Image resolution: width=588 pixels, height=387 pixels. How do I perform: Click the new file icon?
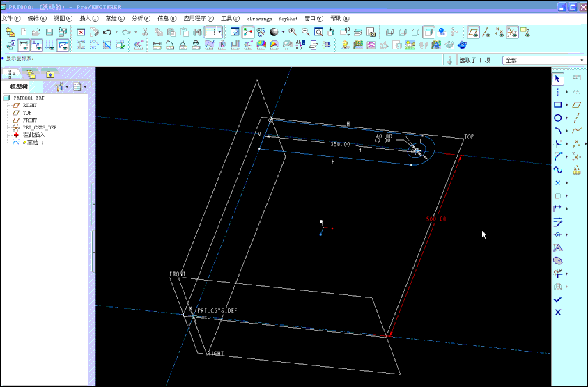tap(23, 32)
